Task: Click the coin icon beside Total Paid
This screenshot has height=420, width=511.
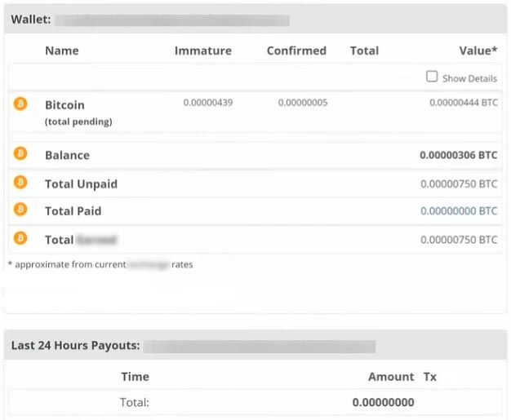Action: coord(20,210)
